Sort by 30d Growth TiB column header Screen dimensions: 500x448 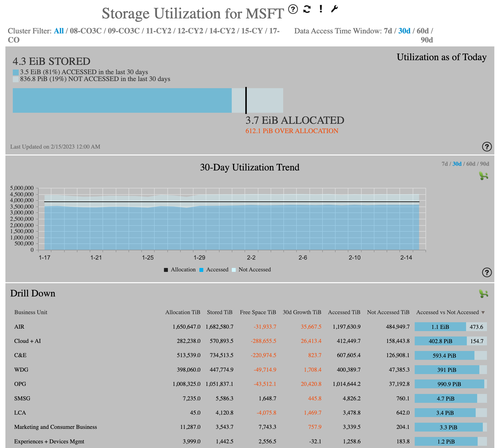[302, 312]
